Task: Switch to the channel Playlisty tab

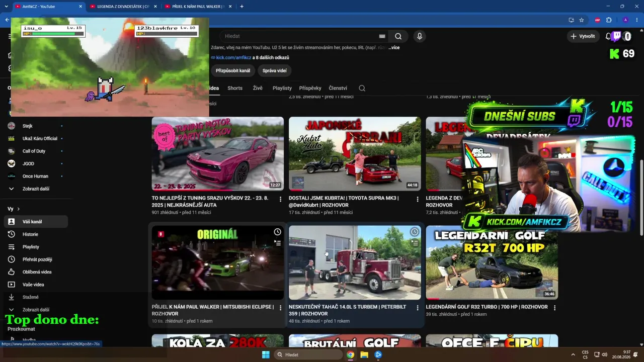Action: (x=282, y=88)
